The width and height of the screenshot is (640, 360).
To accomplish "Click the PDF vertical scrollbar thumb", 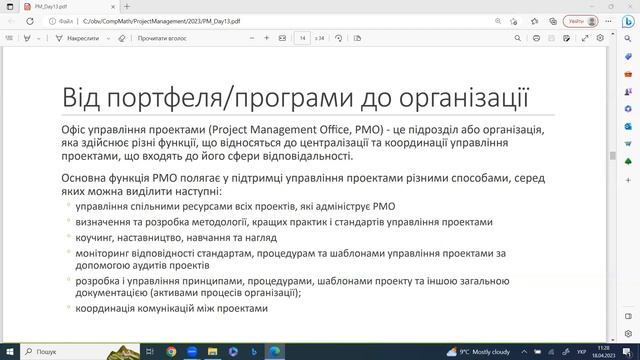I will (613, 156).
